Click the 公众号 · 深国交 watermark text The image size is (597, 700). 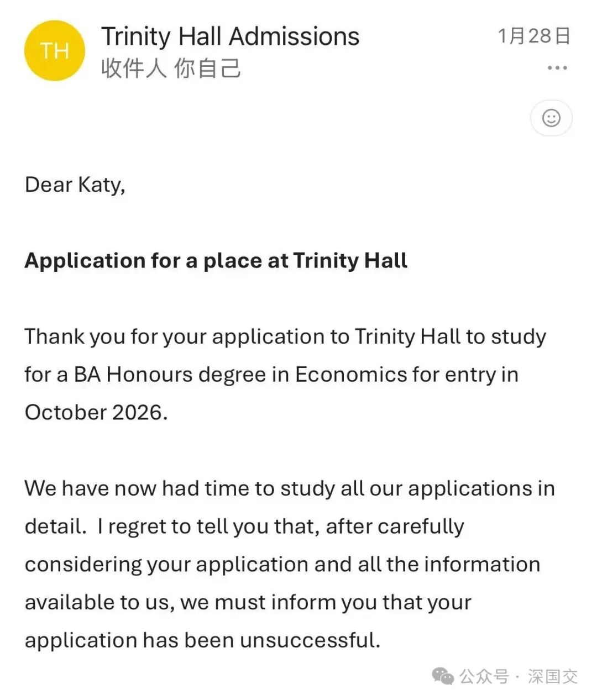pyautogui.click(x=519, y=676)
